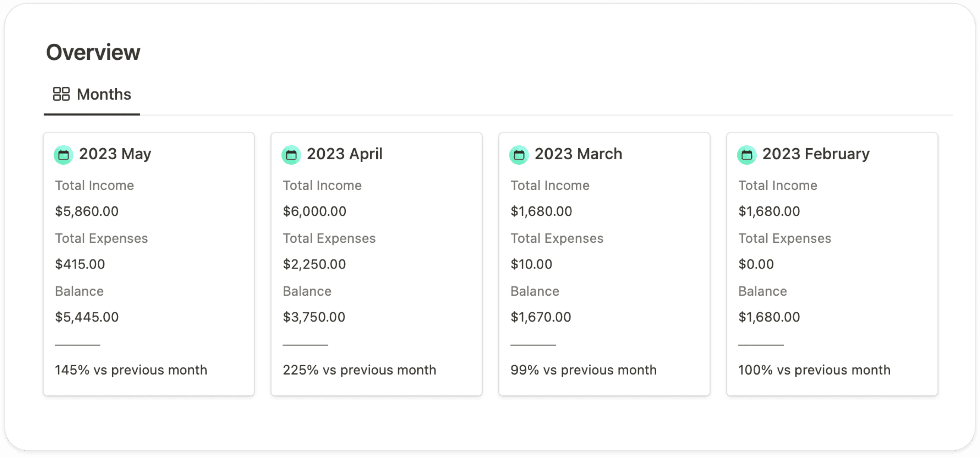980x457 pixels.
Task: Click the 145% vs previous month text
Action: (x=131, y=370)
